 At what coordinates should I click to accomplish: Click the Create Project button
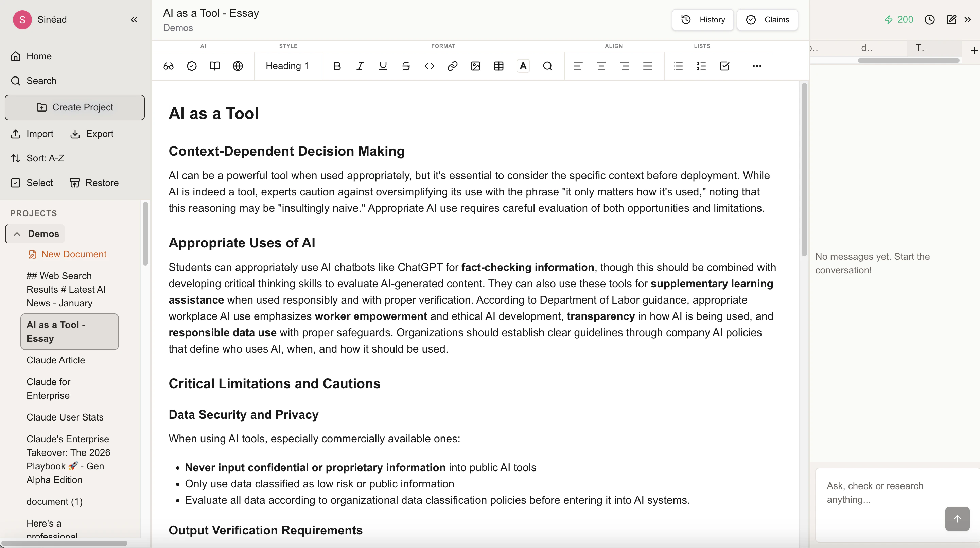(x=74, y=107)
